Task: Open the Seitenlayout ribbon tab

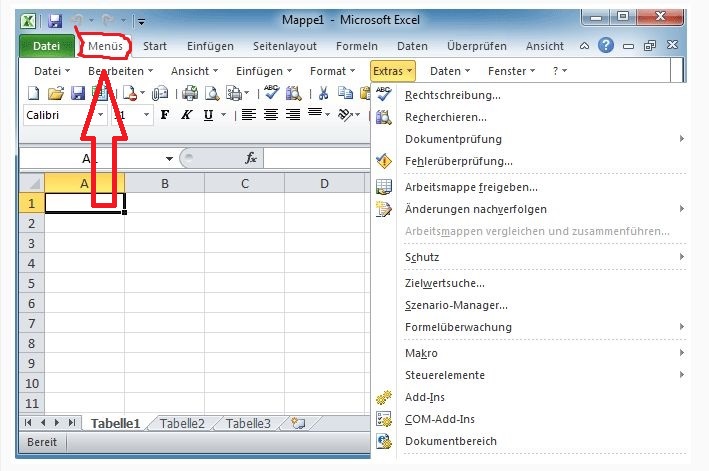Action: point(285,46)
